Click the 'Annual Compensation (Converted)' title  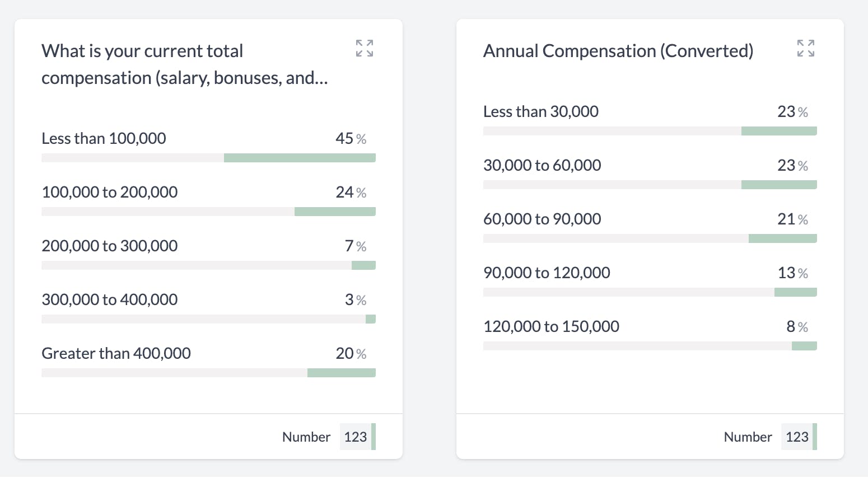(x=618, y=51)
